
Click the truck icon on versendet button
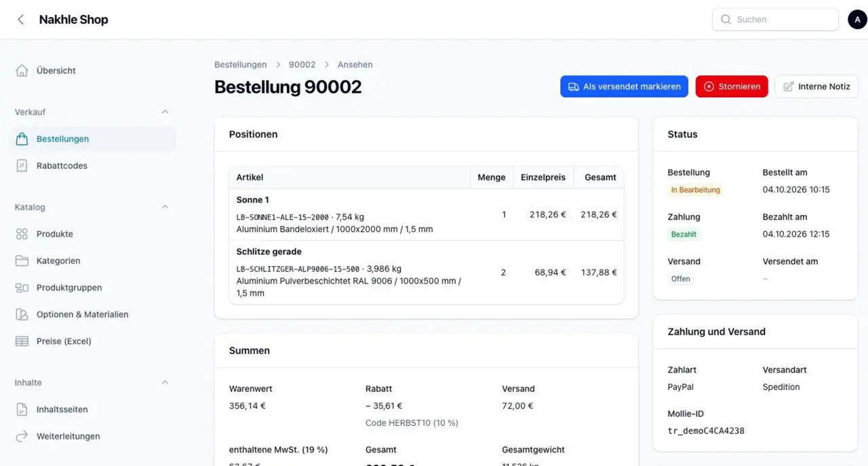click(574, 87)
